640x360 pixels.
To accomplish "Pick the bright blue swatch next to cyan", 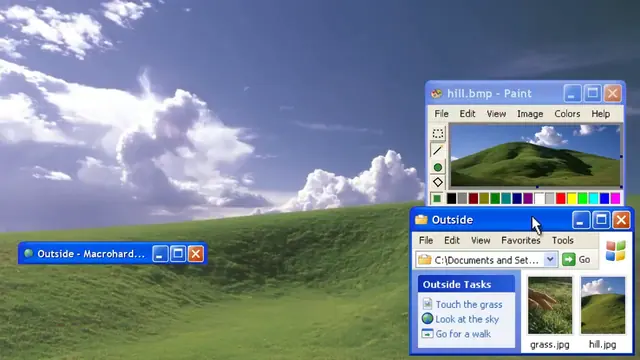I will (x=604, y=198).
